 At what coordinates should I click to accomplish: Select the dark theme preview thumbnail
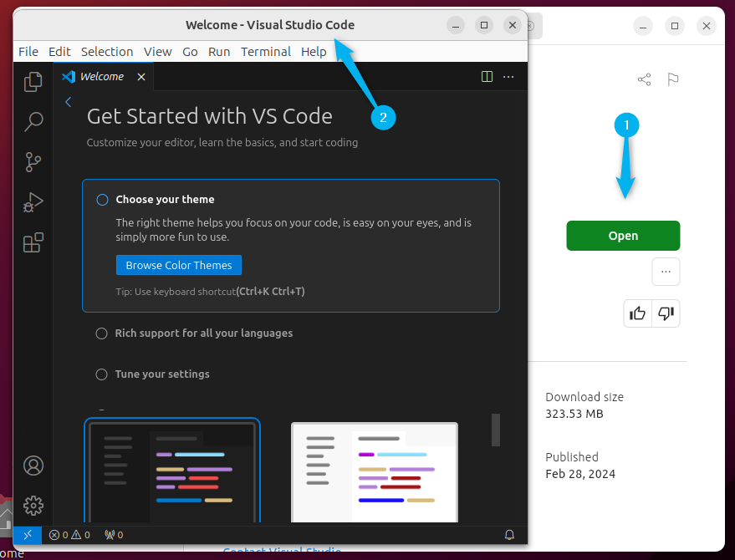[171, 472]
